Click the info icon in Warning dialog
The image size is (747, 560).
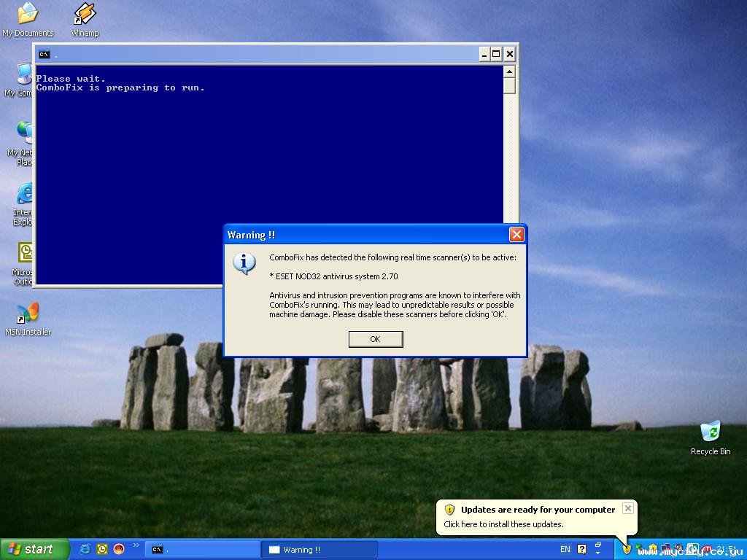[x=244, y=262]
